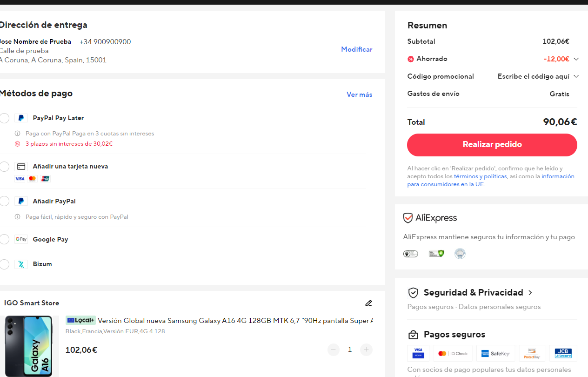Open Seguridad & Privacidad chevron arrow
Image resolution: width=588 pixels, height=377 pixels.
click(530, 293)
